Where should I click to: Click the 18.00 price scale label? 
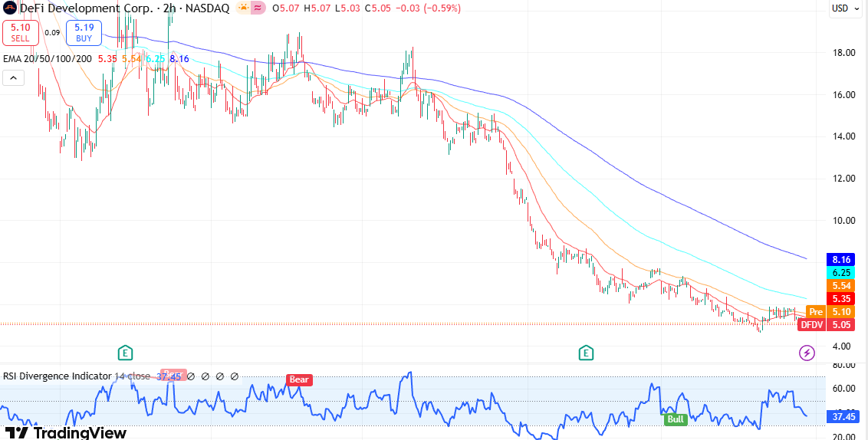(845, 53)
